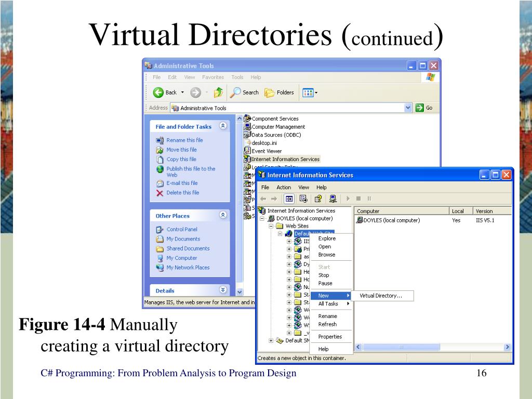Click the Version column header in IIS

(492, 211)
